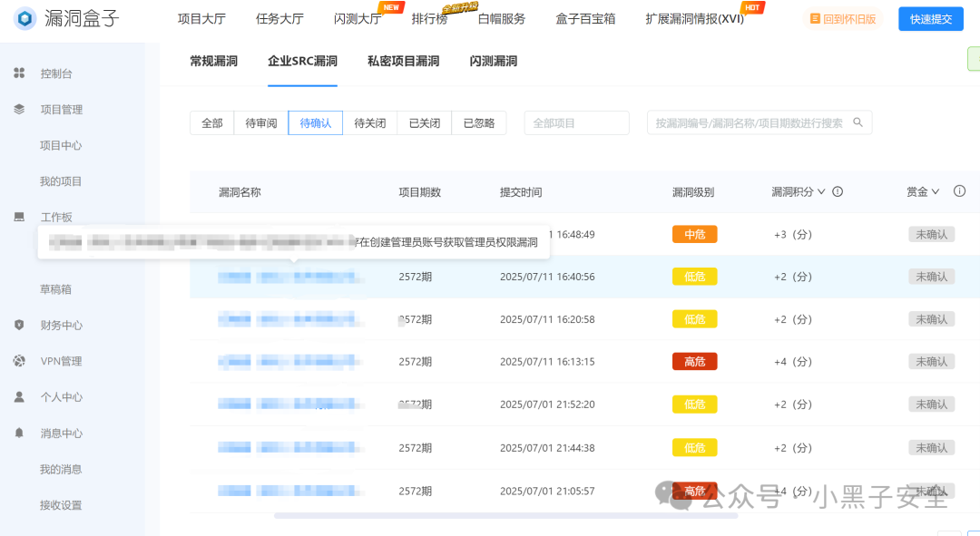Image resolution: width=980 pixels, height=536 pixels.
Task: Open 财务中心 in sidebar
Action: (x=62, y=326)
